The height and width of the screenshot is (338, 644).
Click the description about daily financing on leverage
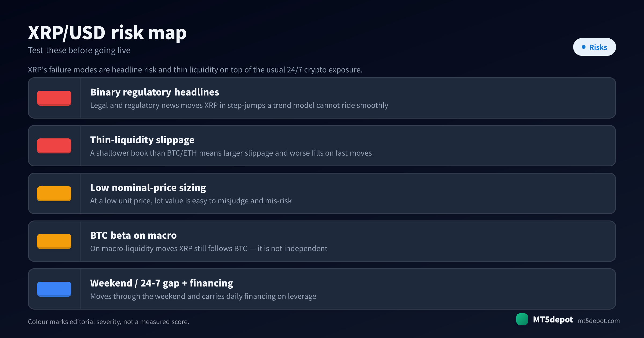[203, 296]
